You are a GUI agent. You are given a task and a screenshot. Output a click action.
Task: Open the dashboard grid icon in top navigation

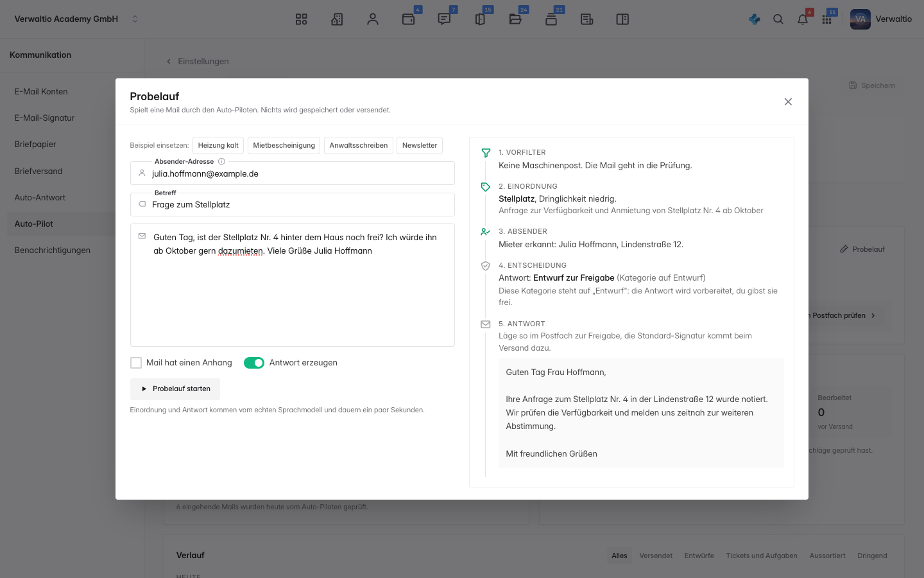point(302,19)
